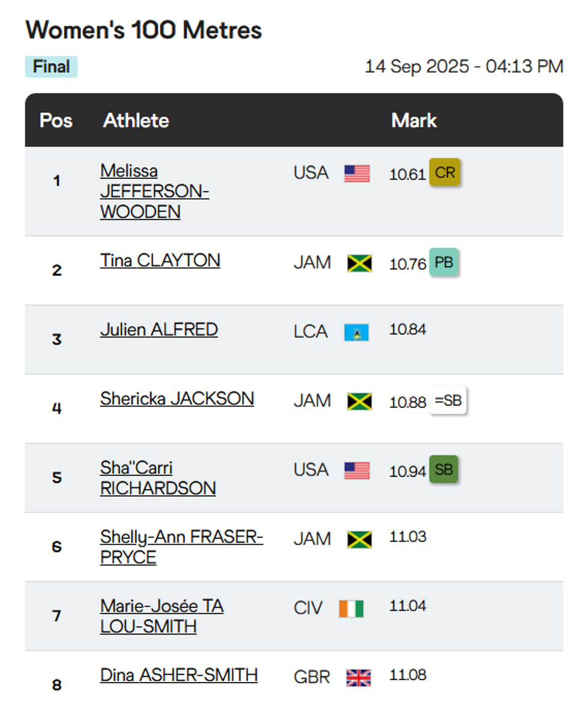Click the Athlete column header
Screen dimensions: 588x721
(136, 120)
